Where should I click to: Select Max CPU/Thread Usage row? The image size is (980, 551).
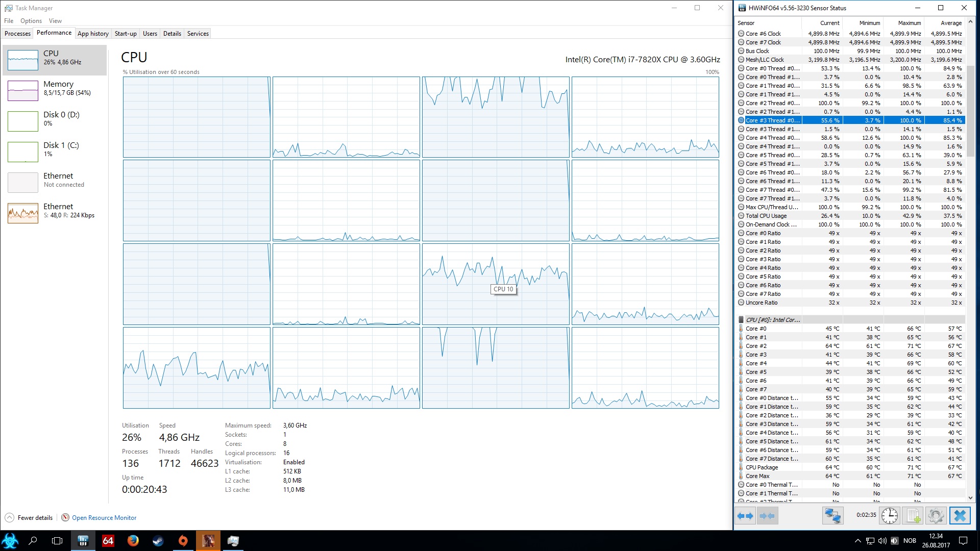click(x=850, y=207)
